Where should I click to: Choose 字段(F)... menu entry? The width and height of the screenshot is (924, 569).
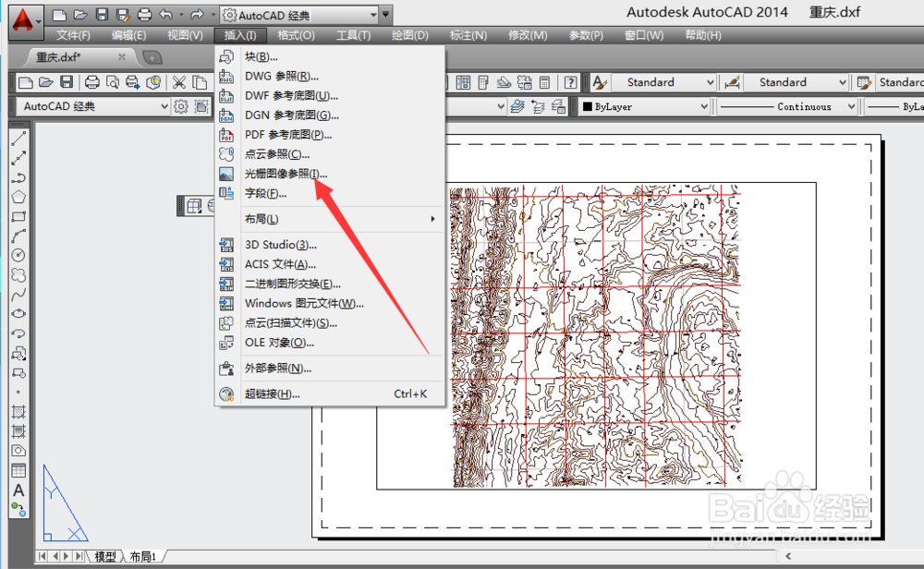click(x=330, y=193)
